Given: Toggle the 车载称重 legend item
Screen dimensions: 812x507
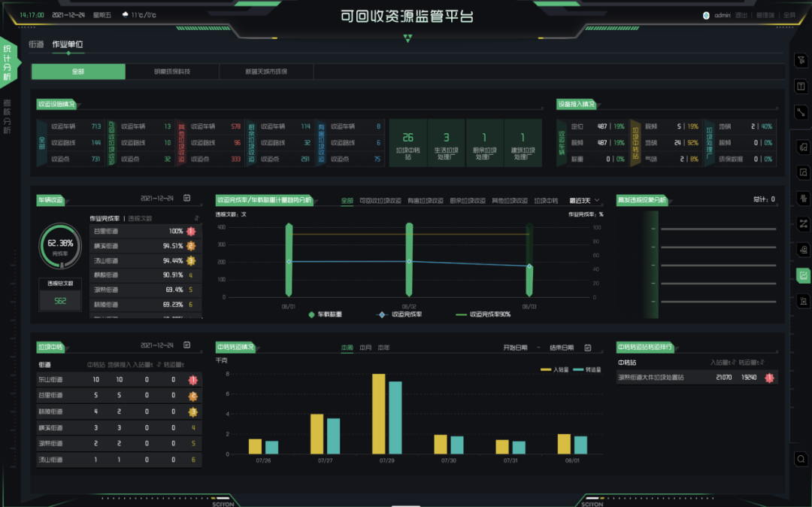Looking at the screenshot, I should coord(327,314).
